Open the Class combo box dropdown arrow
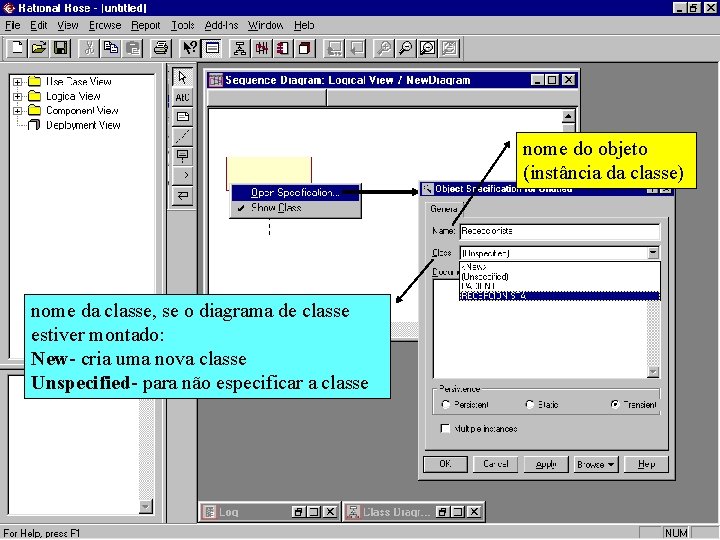 point(652,253)
